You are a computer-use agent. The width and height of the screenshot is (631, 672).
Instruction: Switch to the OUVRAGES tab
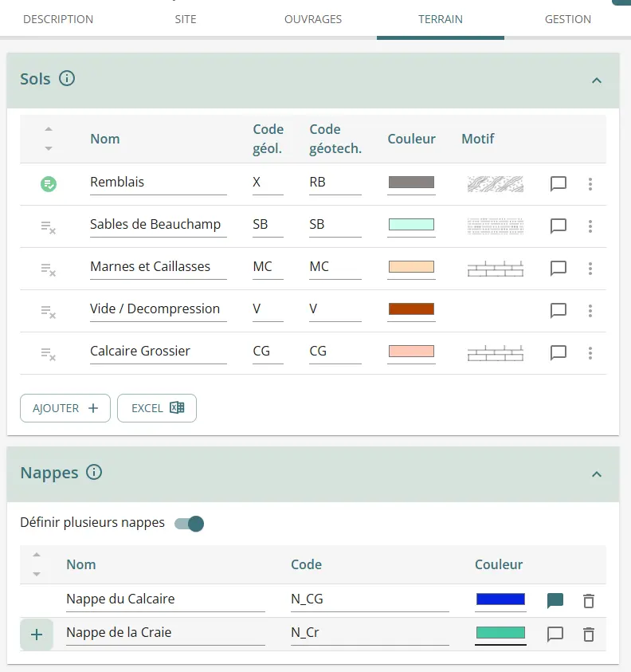coord(313,19)
